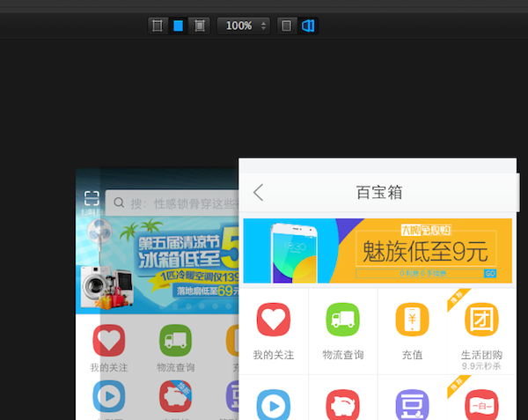The height and width of the screenshot is (420, 528).
Task: Tap the red ticket icon in 百宝箱 screen
Action: tap(481, 405)
